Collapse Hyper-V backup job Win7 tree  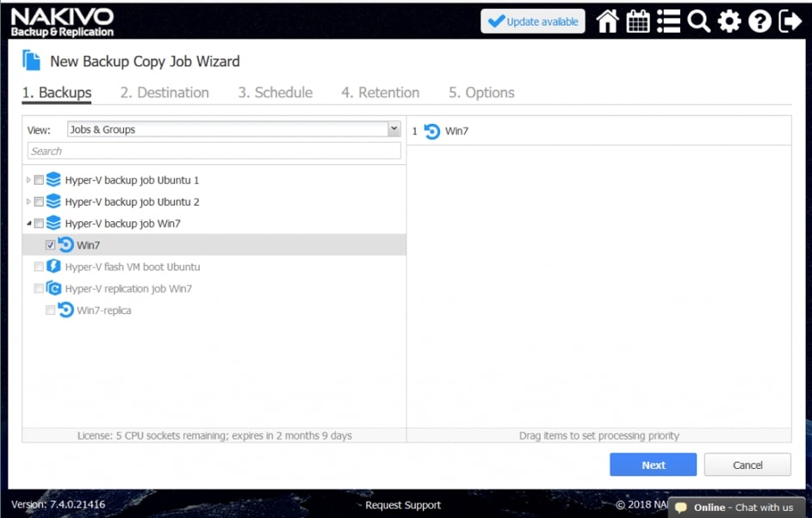(x=28, y=224)
